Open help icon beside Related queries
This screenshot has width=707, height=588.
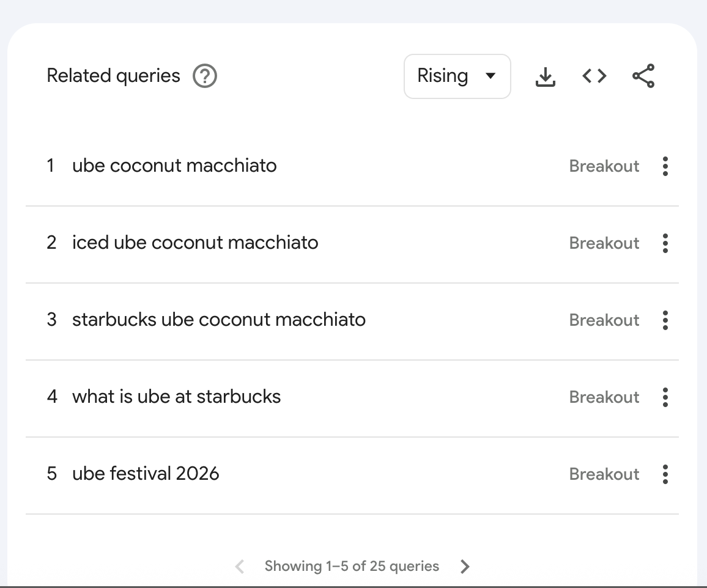point(205,76)
